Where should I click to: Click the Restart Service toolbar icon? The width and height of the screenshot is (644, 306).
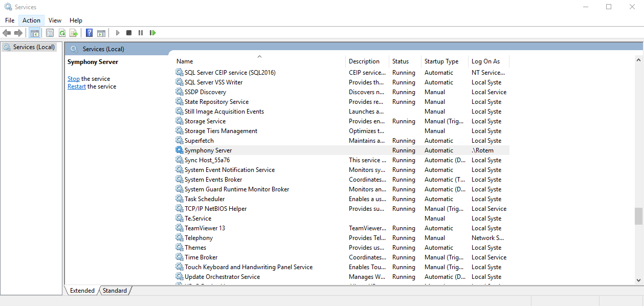pyautogui.click(x=152, y=33)
